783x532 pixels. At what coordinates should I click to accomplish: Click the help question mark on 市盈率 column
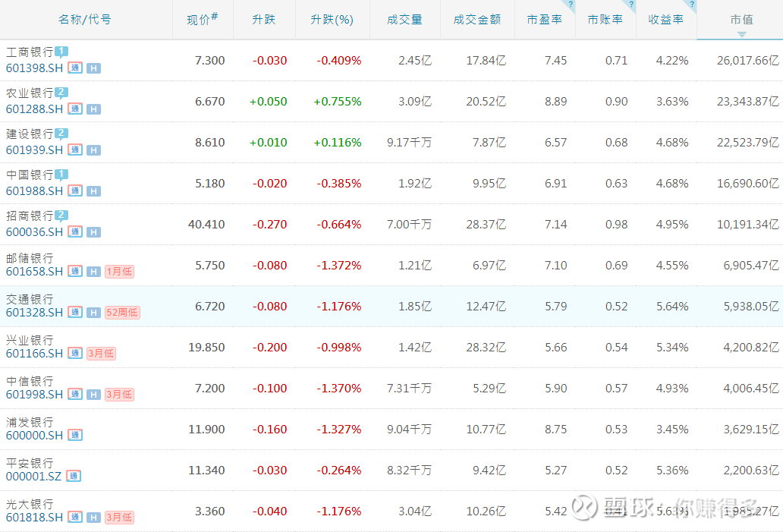point(570,5)
